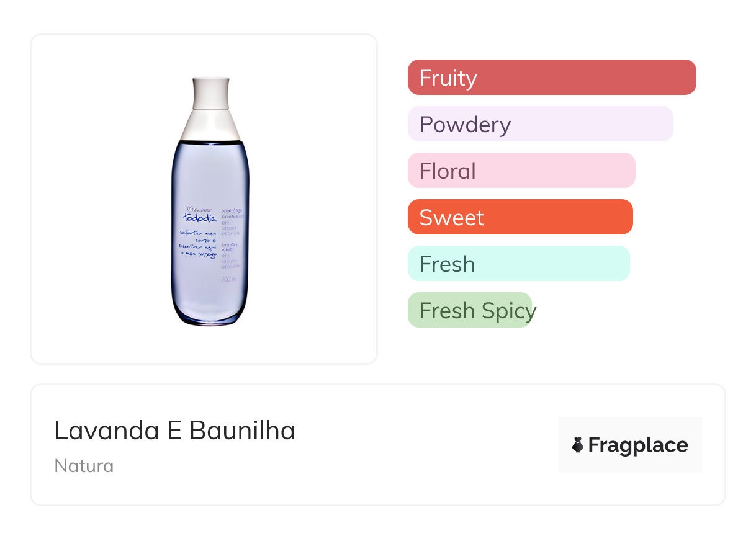Open the Lavanda E Baunilha title
The height and width of the screenshot is (536, 756).
(175, 431)
